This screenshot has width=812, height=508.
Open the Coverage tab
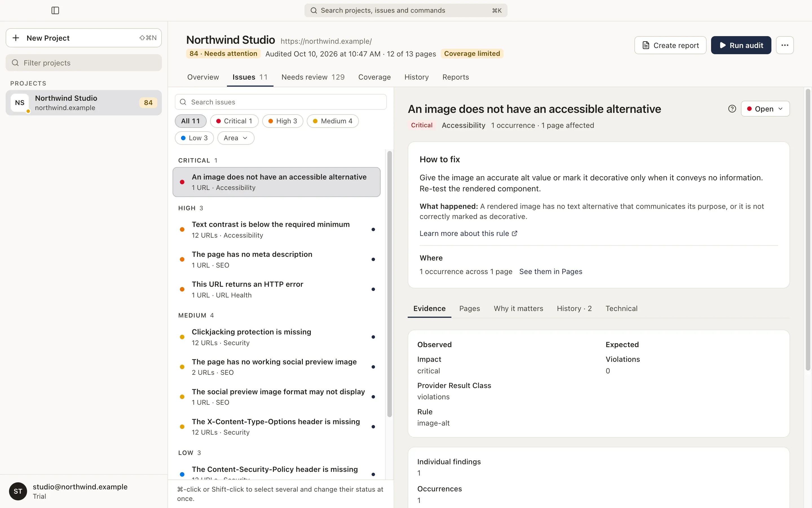(374, 77)
